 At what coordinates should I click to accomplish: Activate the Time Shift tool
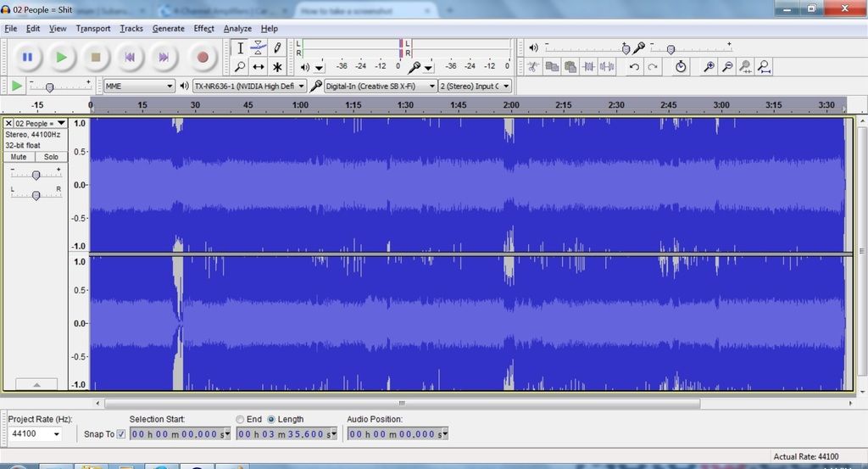(259, 67)
